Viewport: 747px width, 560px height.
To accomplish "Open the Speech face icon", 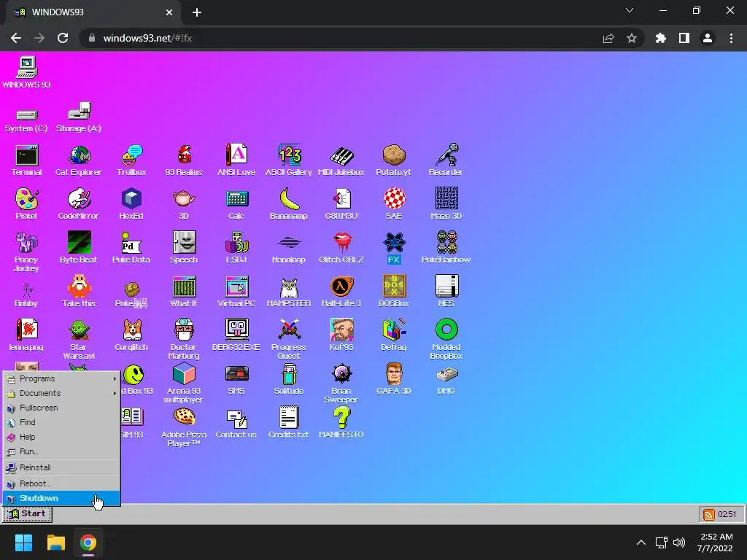I will point(184,248).
